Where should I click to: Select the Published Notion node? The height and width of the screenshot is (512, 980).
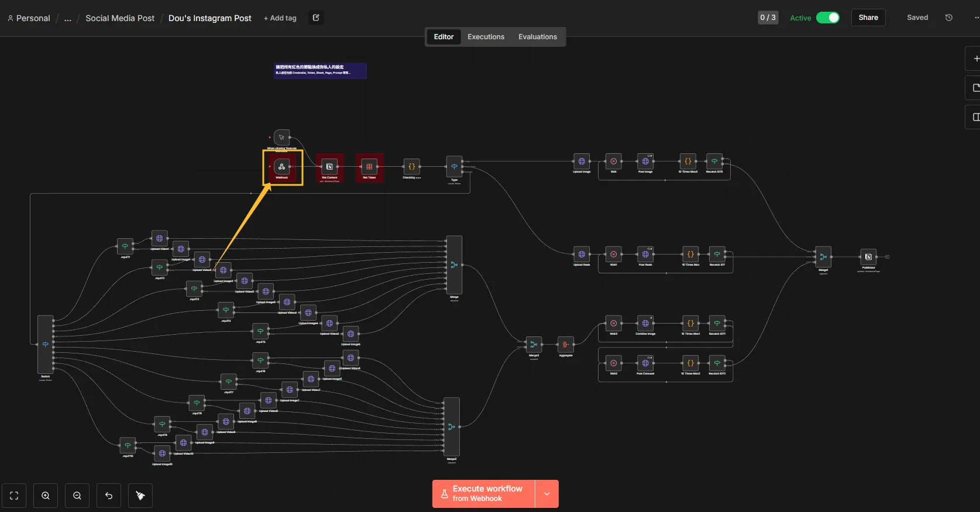tap(868, 257)
